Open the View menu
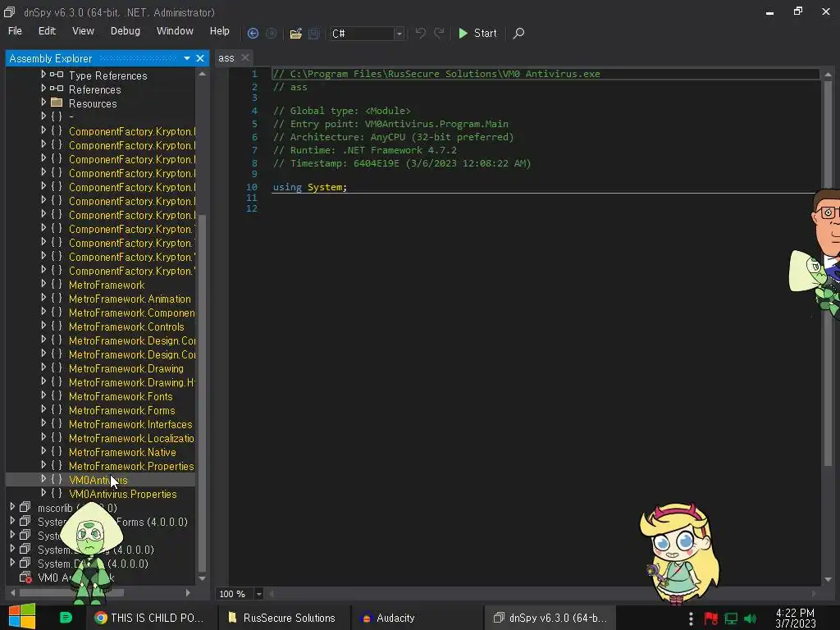The height and width of the screenshot is (630, 840). coord(83,31)
